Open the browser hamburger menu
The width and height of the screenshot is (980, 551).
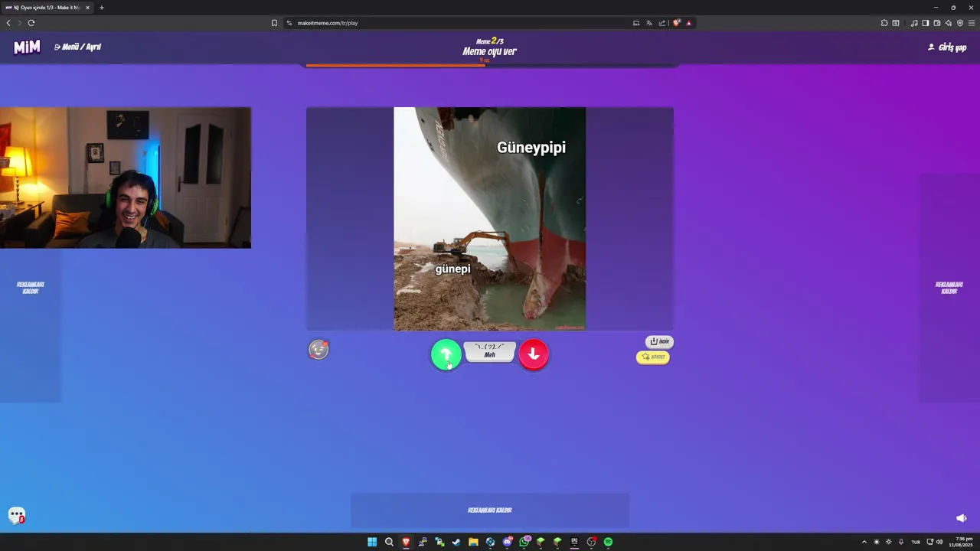coord(972,23)
